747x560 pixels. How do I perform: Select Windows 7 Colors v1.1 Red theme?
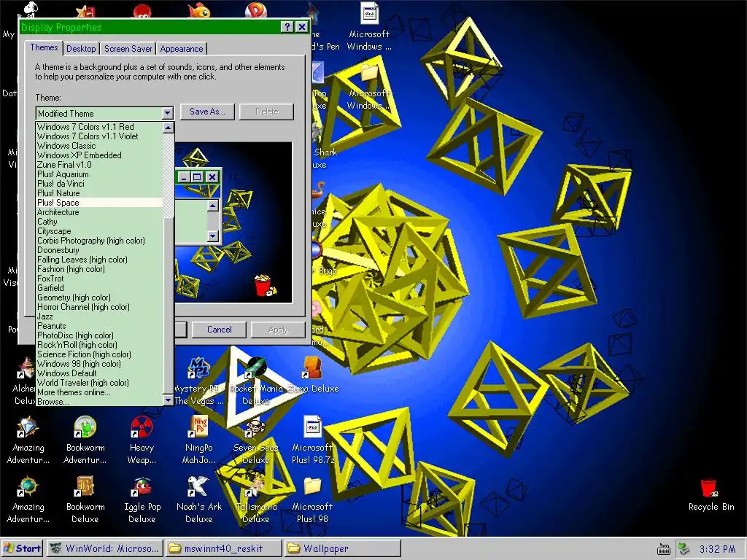click(99, 127)
